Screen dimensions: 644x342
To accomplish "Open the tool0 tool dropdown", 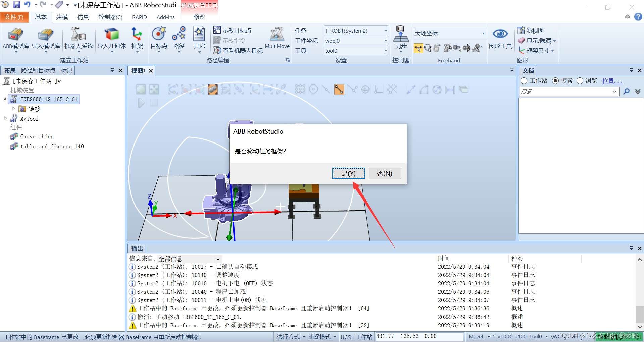I will pyautogui.click(x=386, y=51).
